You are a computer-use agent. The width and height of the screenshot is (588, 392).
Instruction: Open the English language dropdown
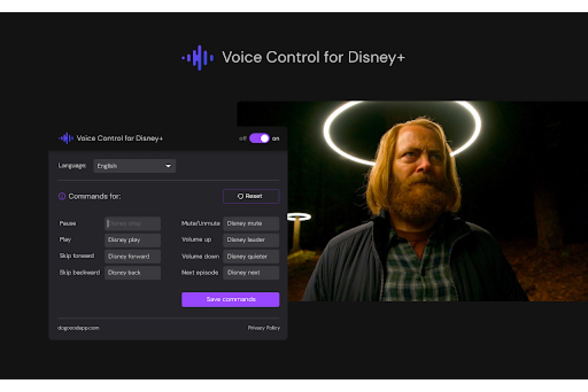click(x=134, y=166)
